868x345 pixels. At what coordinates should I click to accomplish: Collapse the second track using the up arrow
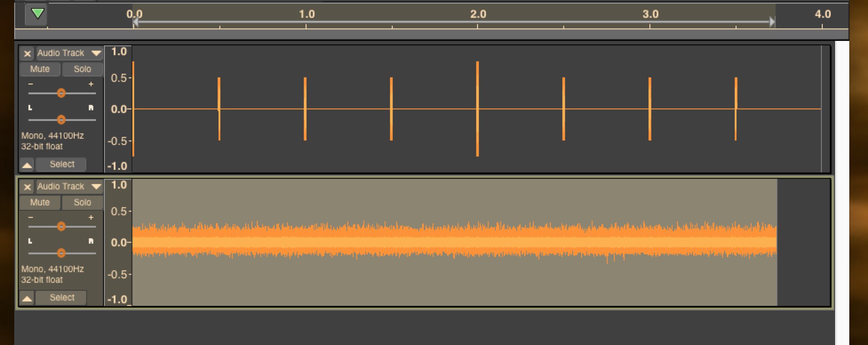pyautogui.click(x=27, y=298)
